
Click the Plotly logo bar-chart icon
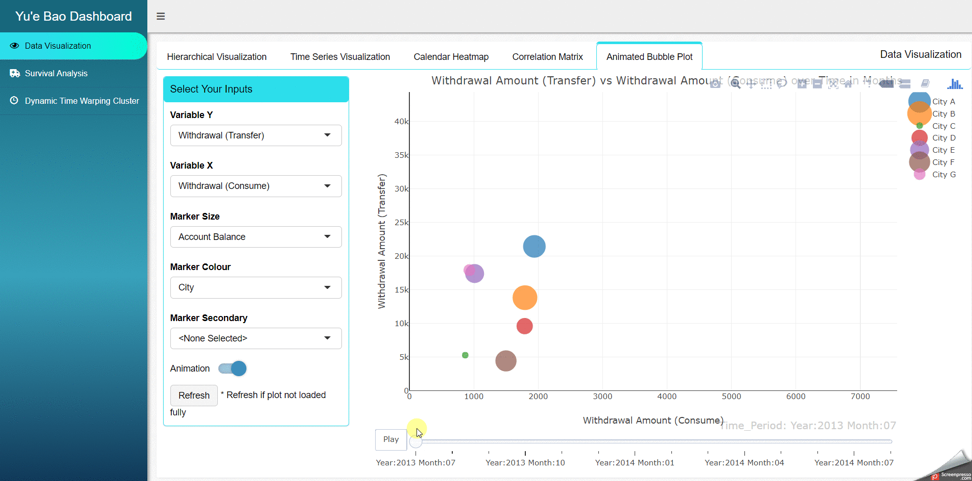(x=956, y=84)
